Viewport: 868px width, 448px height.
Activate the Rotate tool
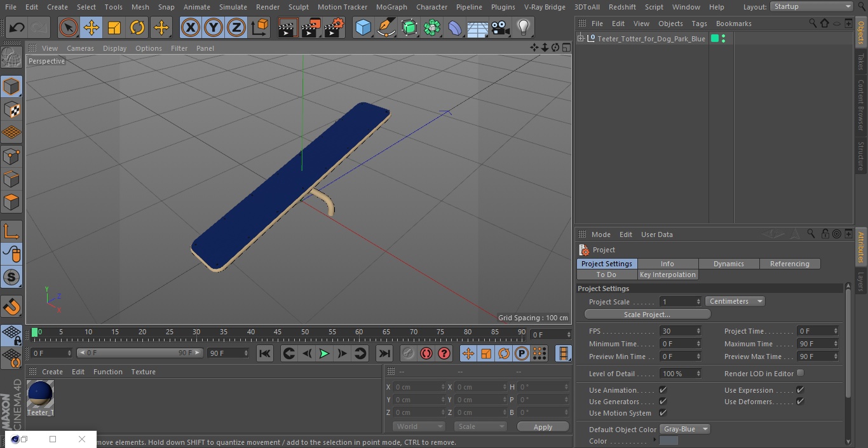(x=137, y=27)
